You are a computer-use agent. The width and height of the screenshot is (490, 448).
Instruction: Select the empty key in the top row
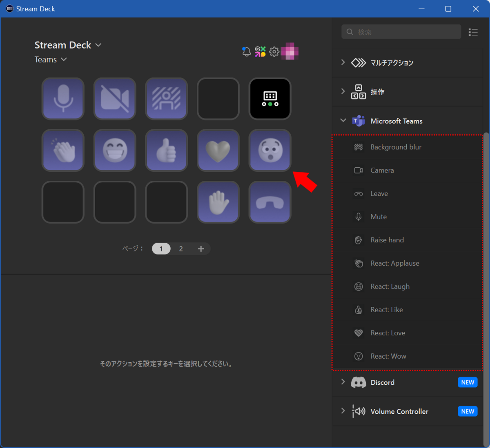tap(218, 99)
